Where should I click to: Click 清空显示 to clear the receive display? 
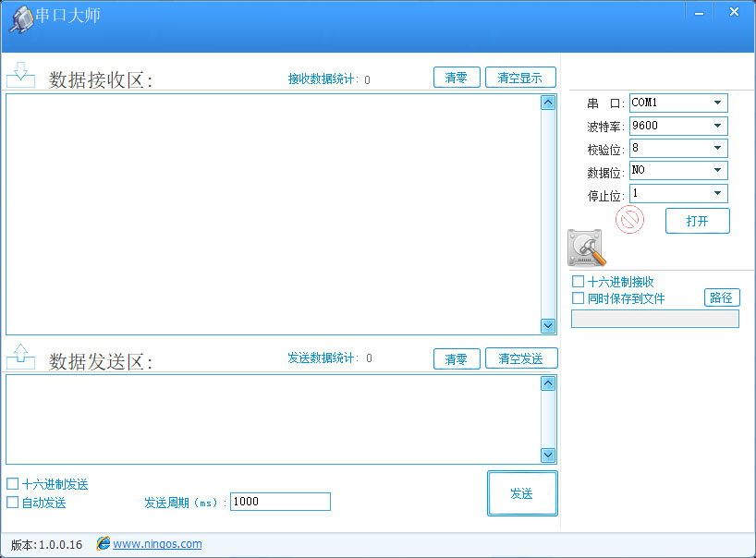pos(520,77)
